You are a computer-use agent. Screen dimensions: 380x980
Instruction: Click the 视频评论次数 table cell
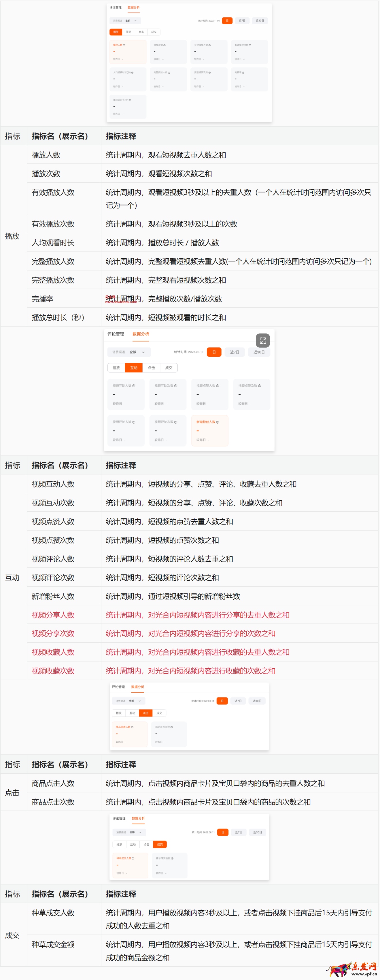(x=64, y=577)
